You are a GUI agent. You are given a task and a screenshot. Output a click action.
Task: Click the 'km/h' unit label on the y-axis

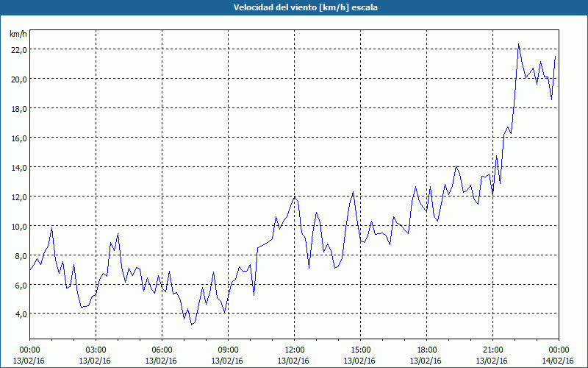click(18, 34)
